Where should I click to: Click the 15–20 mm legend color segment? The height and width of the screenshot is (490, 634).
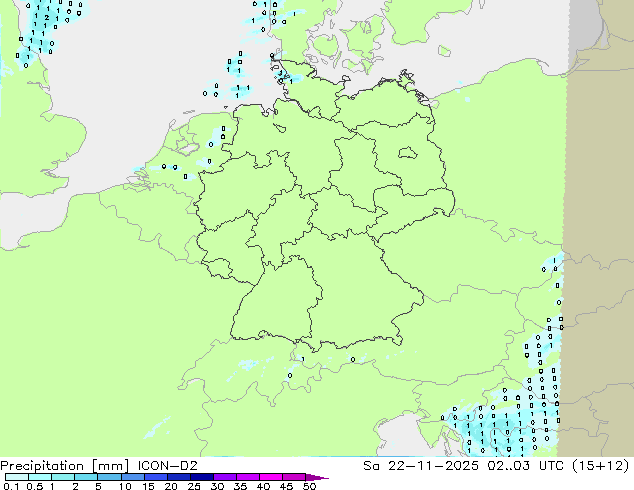(x=156, y=477)
